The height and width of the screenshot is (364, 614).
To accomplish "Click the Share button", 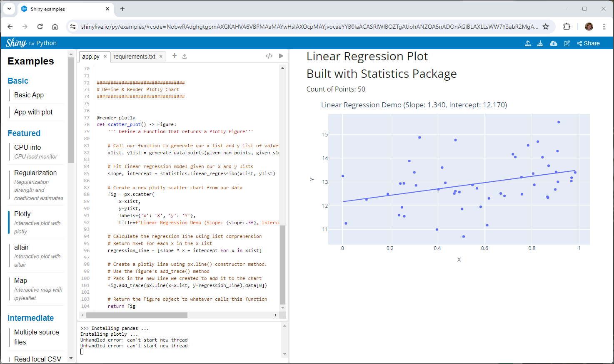I will tap(588, 43).
